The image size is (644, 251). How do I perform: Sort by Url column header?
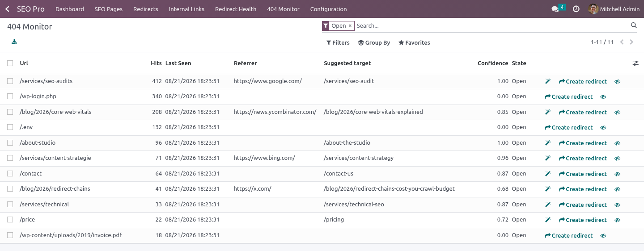pyautogui.click(x=24, y=63)
